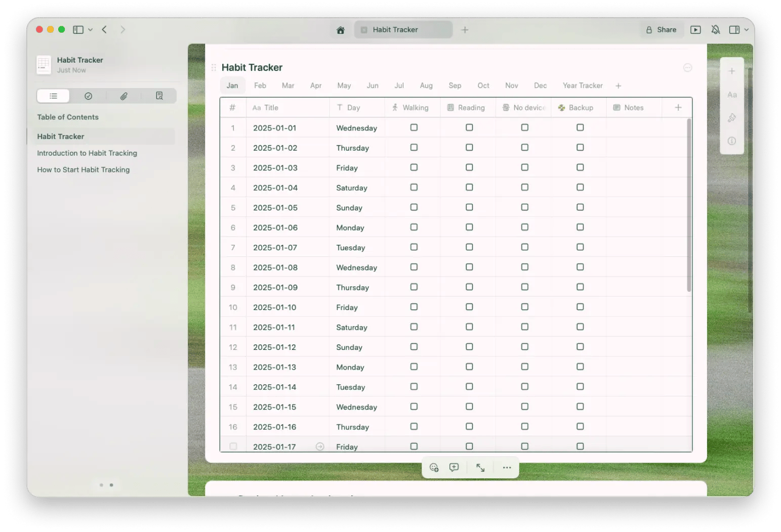
Task: Switch to the Mar tab
Action: coord(288,86)
